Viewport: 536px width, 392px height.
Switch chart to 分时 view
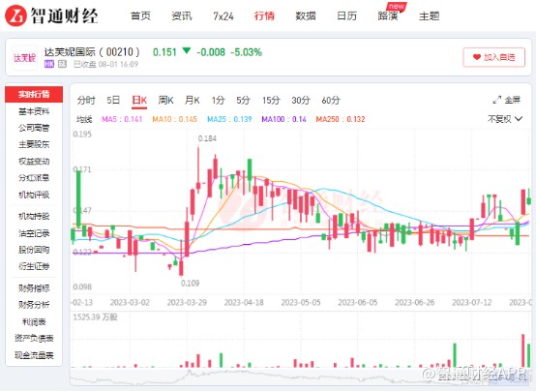pos(86,101)
